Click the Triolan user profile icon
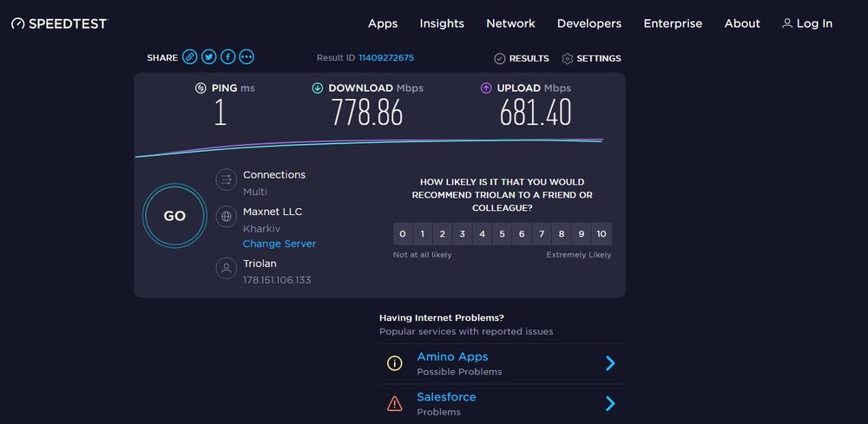The height and width of the screenshot is (424, 868). [226, 269]
